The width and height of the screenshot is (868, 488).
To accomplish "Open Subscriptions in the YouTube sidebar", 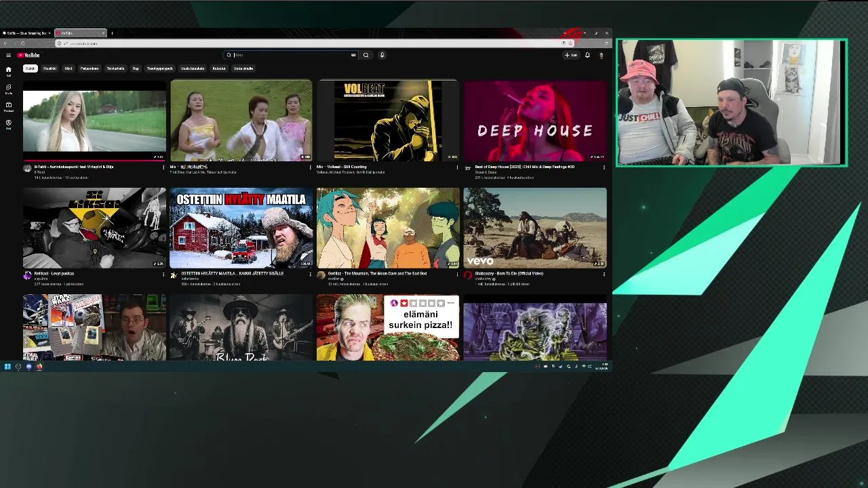I will 8,106.
